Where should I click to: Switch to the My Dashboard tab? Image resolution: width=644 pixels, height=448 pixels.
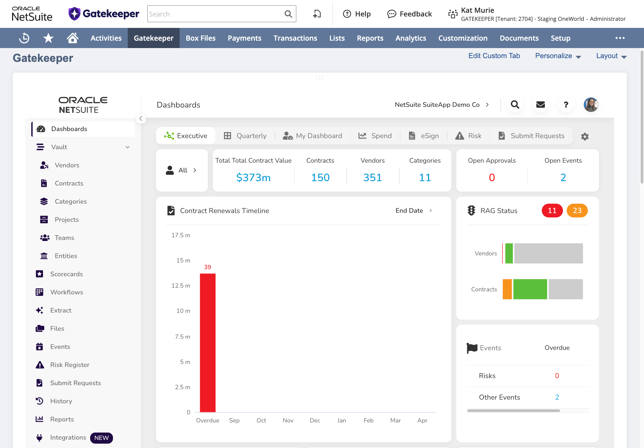coord(313,136)
